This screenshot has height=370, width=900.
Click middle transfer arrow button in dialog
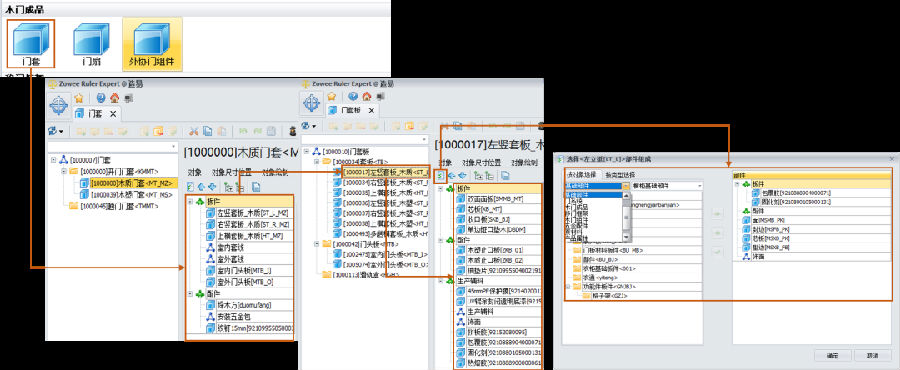(x=717, y=233)
